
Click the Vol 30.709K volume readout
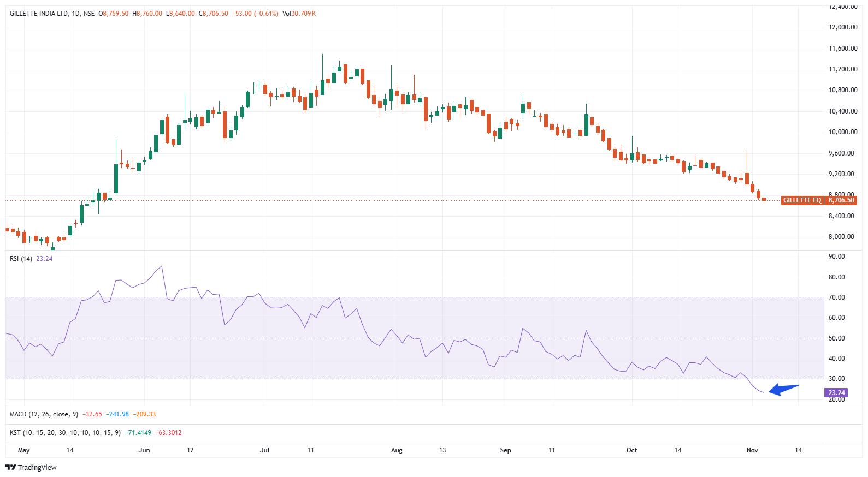pyautogui.click(x=299, y=14)
